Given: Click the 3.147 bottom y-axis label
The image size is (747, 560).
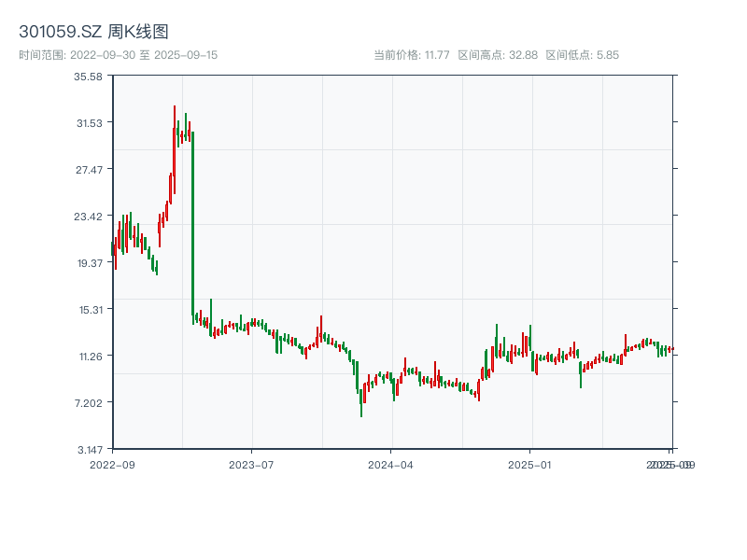Looking at the screenshot, I should pyautogui.click(x=89, y=450).
